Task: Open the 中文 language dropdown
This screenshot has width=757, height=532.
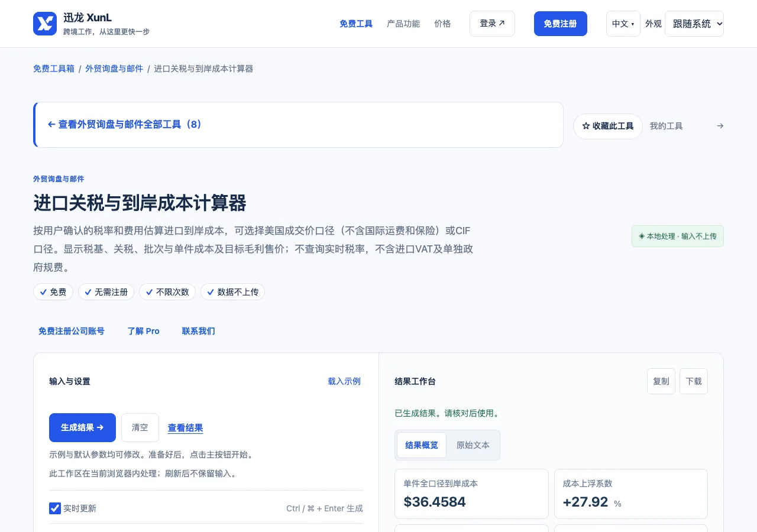Action: click(623, 24)
